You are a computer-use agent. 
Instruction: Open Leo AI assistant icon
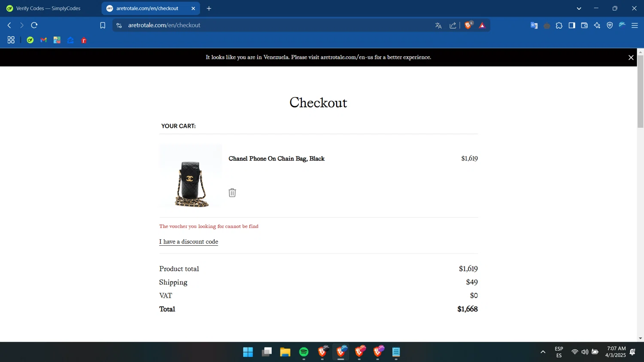click(x=597, y=26)
